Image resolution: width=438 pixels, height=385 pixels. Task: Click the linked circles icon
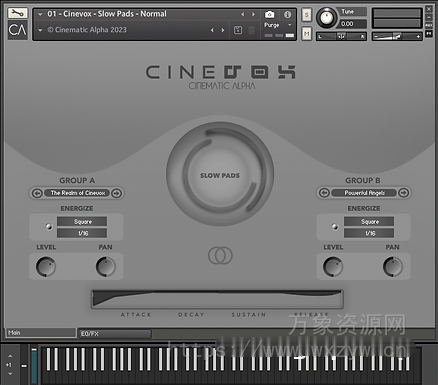(x=220, y=255)
